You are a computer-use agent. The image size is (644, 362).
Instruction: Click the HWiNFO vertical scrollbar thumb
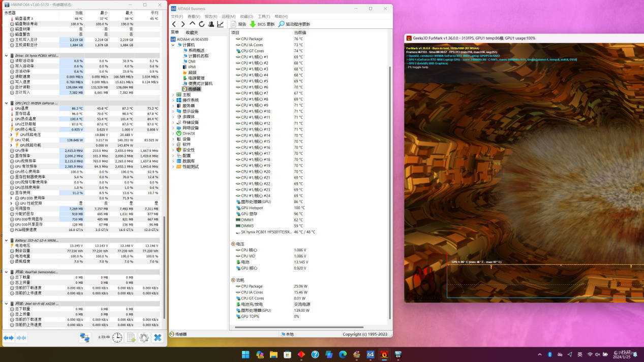(164, 267)
